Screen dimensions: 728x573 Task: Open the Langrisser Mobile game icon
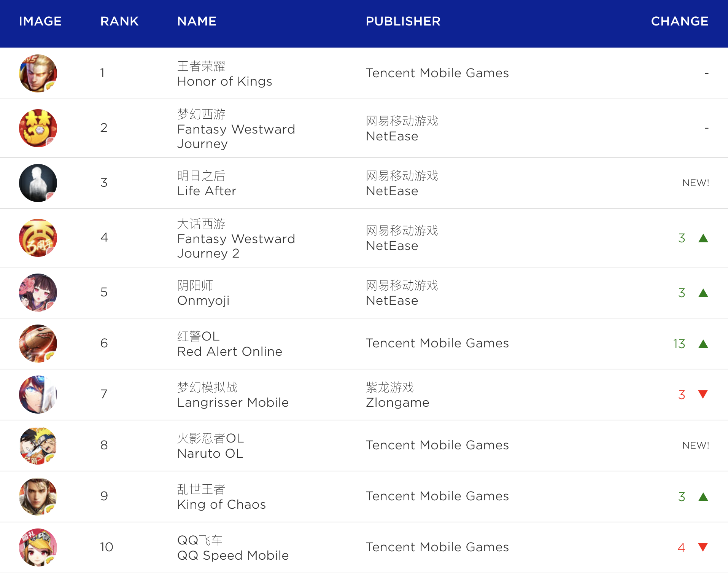[38, 395]
